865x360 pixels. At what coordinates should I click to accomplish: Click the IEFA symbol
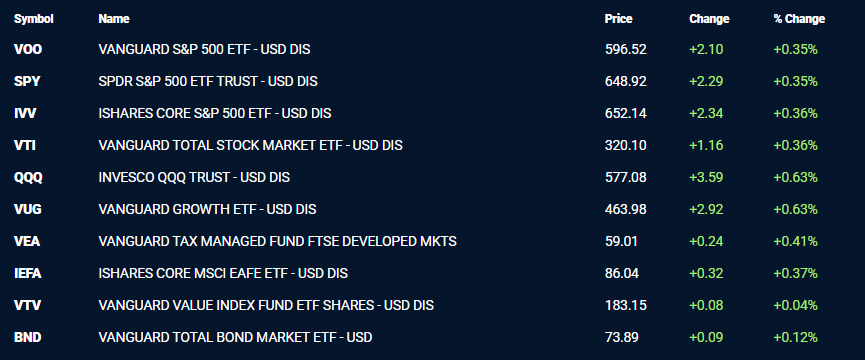point(28,273)
